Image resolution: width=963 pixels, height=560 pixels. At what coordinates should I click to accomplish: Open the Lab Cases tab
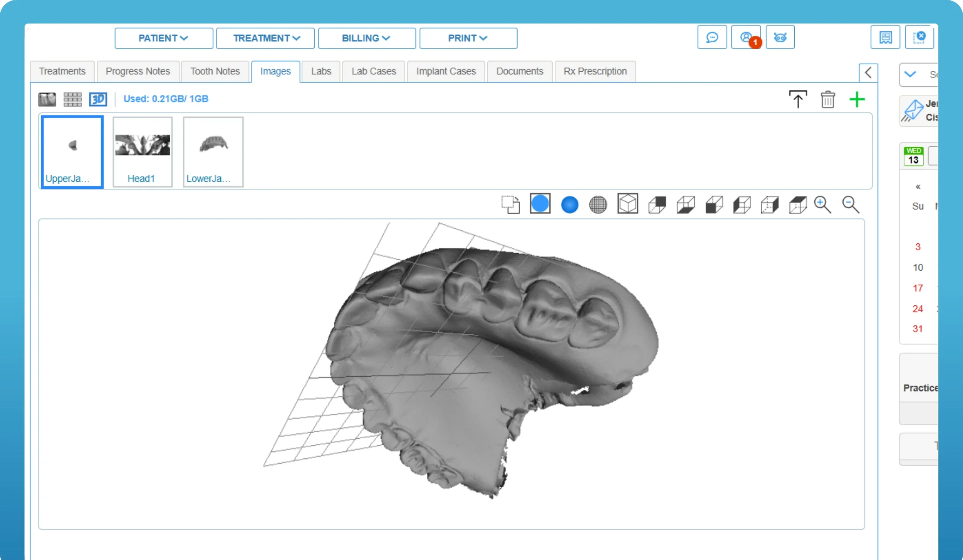373,71
